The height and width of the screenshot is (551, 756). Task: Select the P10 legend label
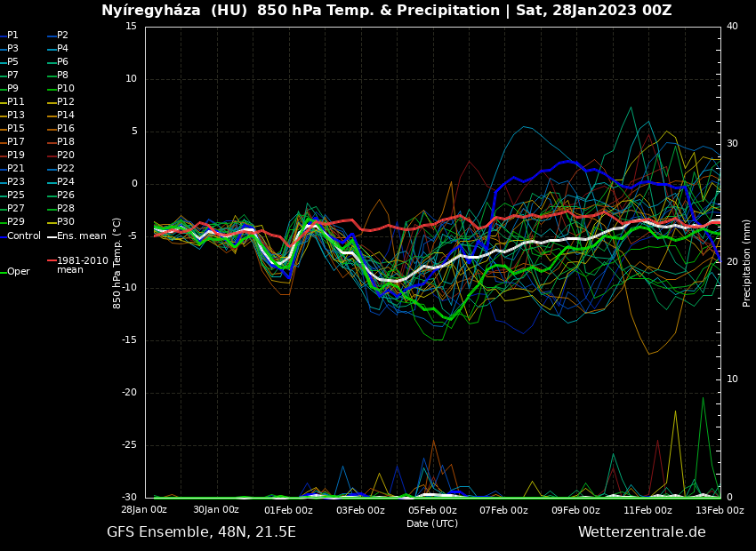(65, 89)
